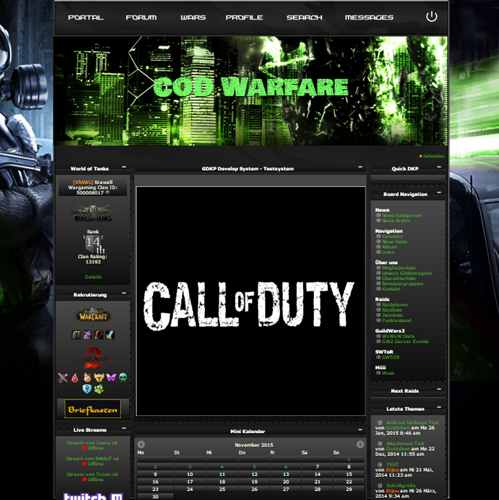Open the Mitgliederliste link
Image resolution: width=499 pixels, height=500 pixels.
coord(399,268)
